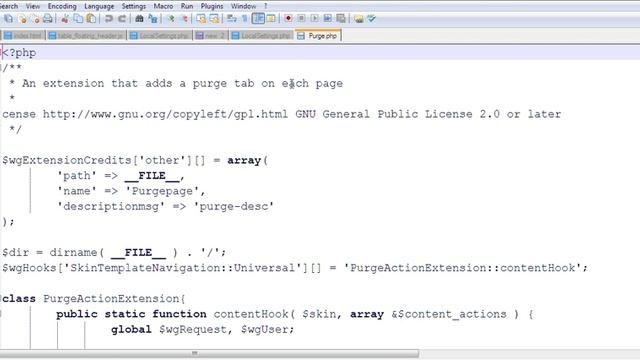Click the 'purge-desc' string value
The height and width of the screenshot is (360, 640).
pyautogui.click(x=233, y=207)
